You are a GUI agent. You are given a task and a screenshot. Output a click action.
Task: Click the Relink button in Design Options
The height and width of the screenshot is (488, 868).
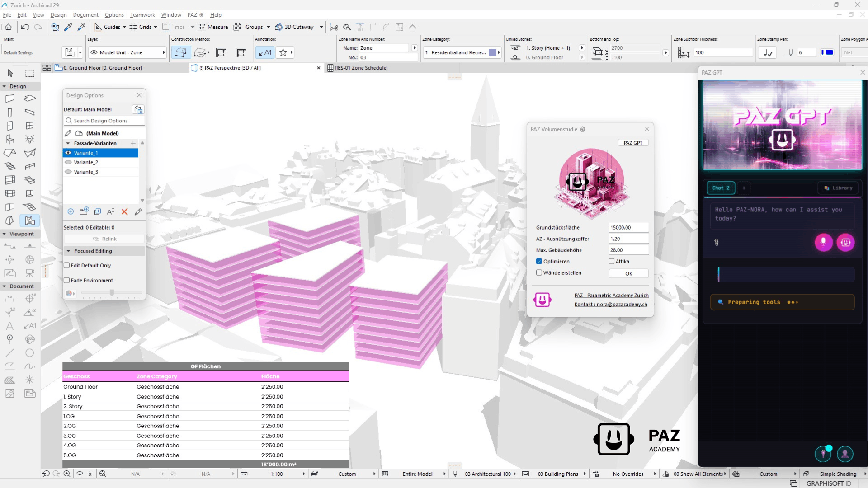(104, 239)
